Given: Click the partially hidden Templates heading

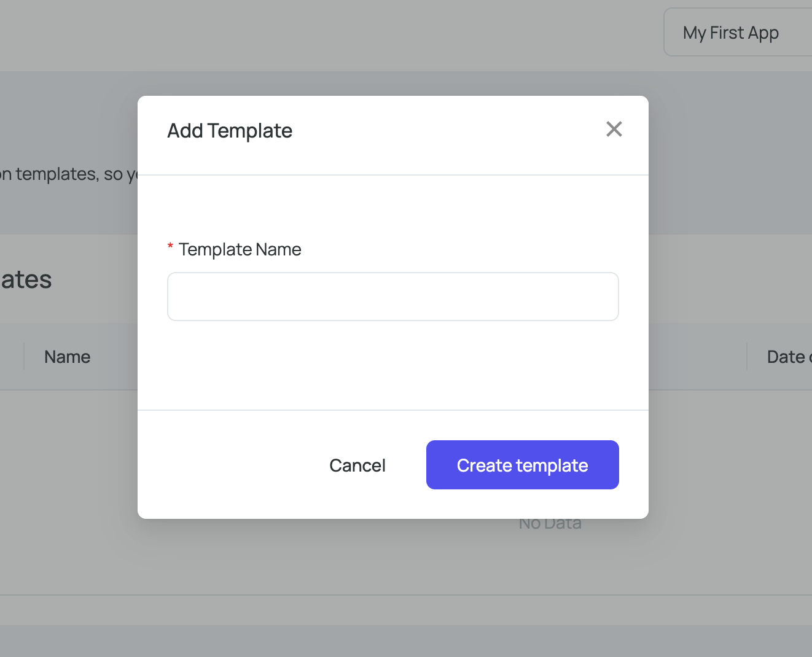Looking at the screenshot, I should click(x=26, y=280).
